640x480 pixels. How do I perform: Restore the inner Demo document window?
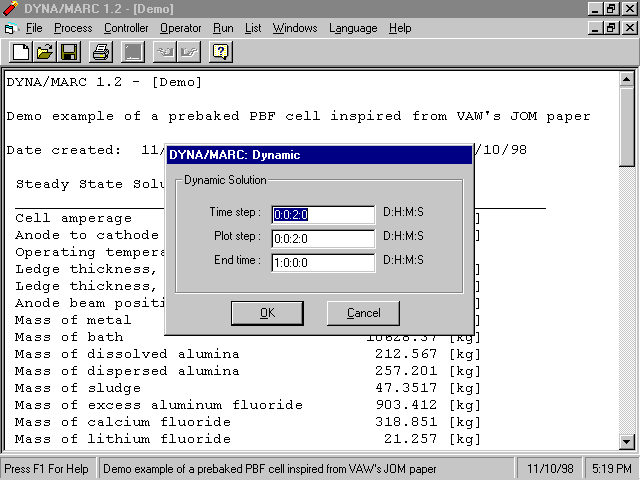[x=611, y=28]
